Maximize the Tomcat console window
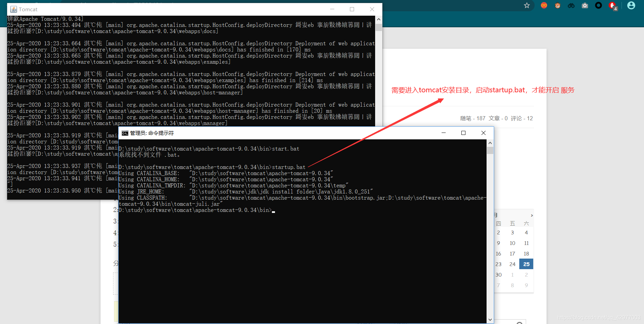The image size is (644, 324). click(352, 9)
